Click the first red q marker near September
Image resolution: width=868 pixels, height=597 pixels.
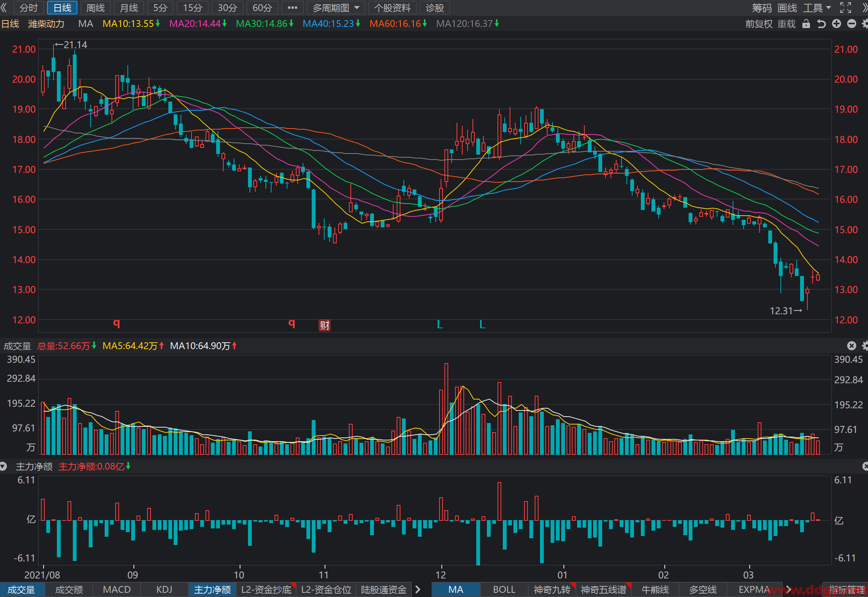[117, 323]
